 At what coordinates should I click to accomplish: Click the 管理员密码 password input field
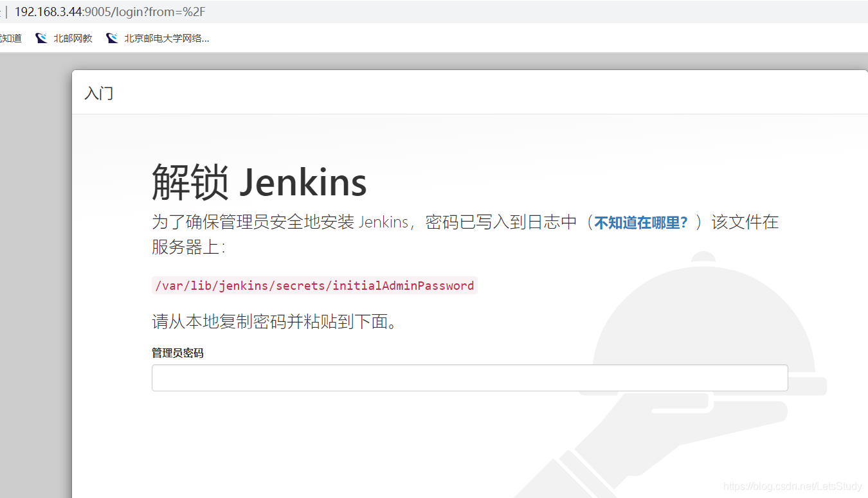click(469, 378)
